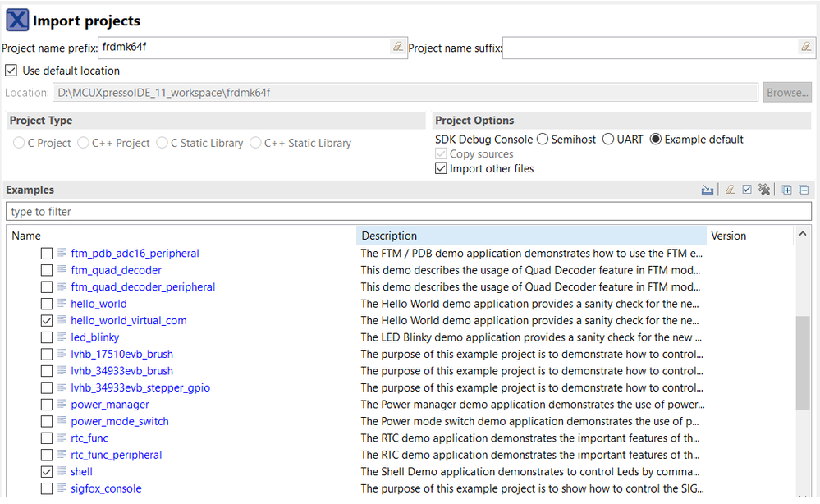Image resolution: width=820 pixels, height=504 pixels.
Task: Clear the project name suffix with eraser icon
Action: coord(805,48)
